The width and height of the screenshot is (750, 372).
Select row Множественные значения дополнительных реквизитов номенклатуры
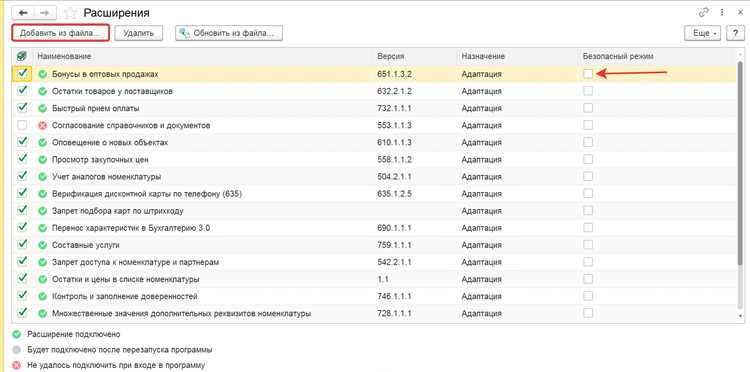click(x=375, y=314)
